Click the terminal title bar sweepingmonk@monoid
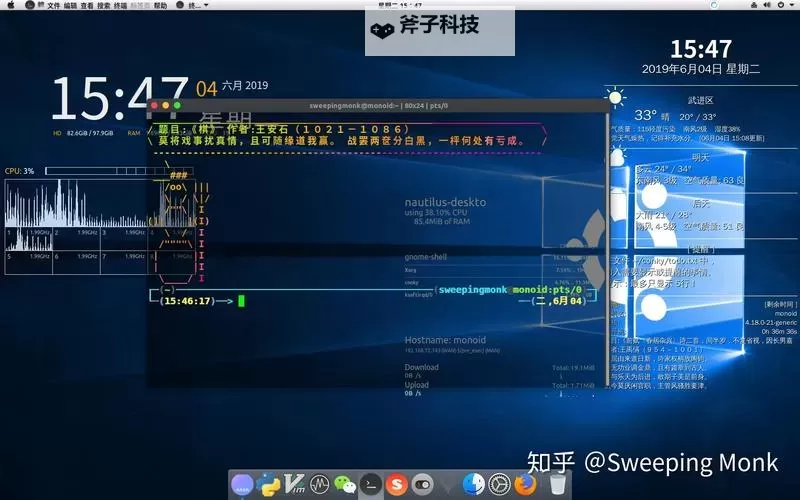800x500 pixels. coord(379,106)
